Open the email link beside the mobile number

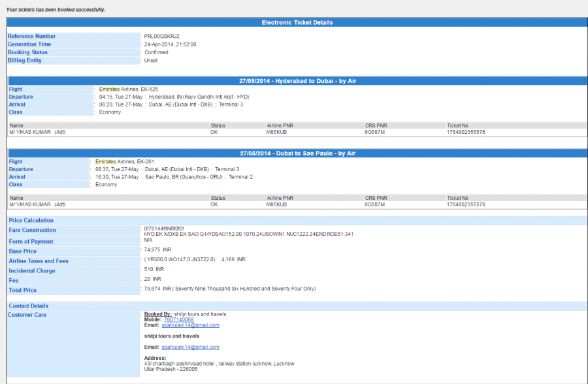(x=190, y=325)
